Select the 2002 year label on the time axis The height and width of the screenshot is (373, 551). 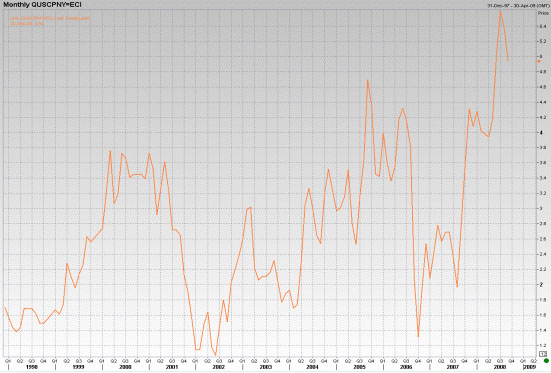point(219,367)
